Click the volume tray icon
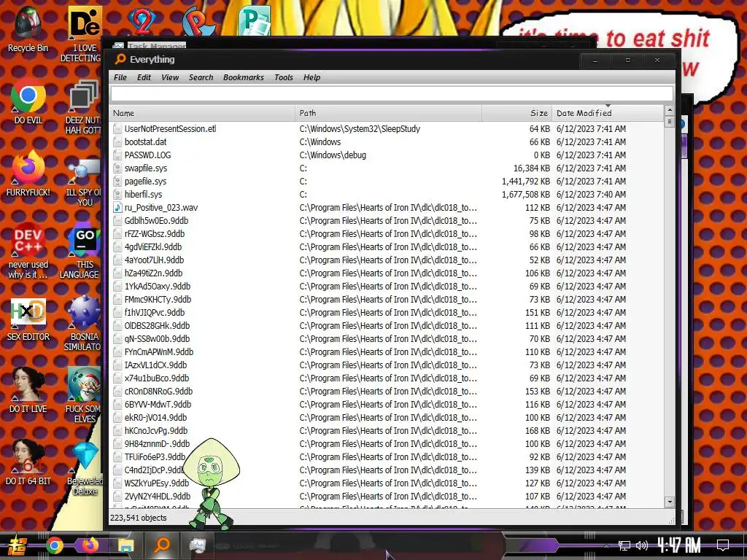 642,545
